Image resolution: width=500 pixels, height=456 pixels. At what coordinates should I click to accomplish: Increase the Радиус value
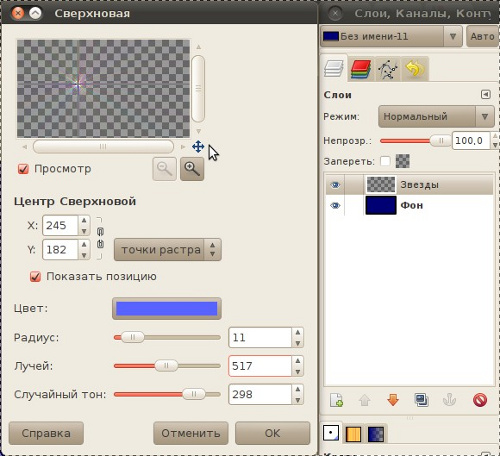(x=298, y=333)
